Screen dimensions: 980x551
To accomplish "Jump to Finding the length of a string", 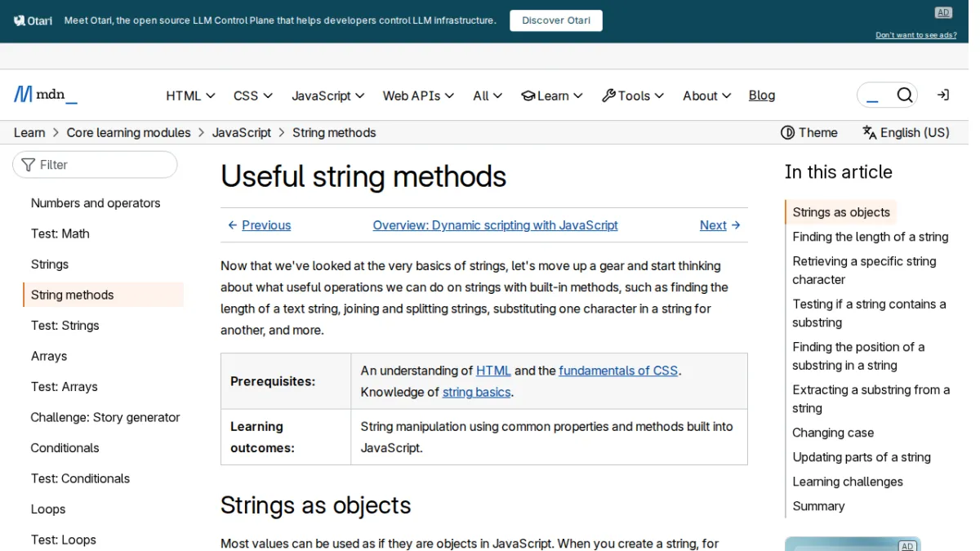I will coord(870,237).
